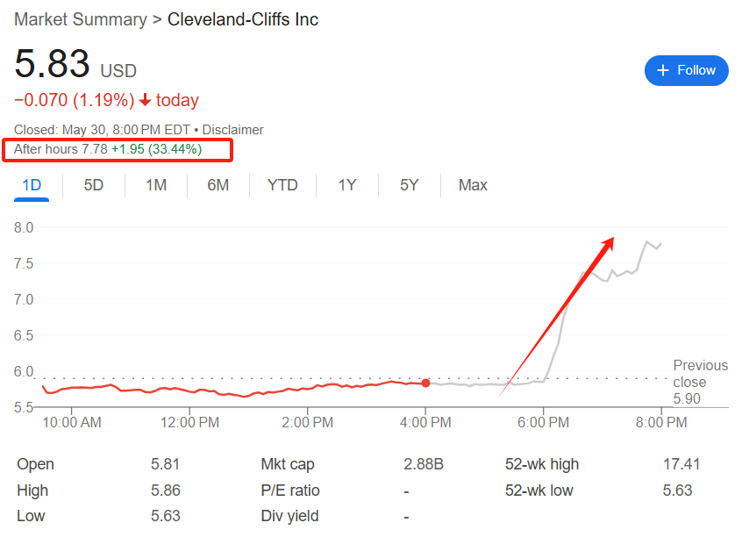Click the 6:00 PM axis label
Screen dimensions: 756x537
544,423
